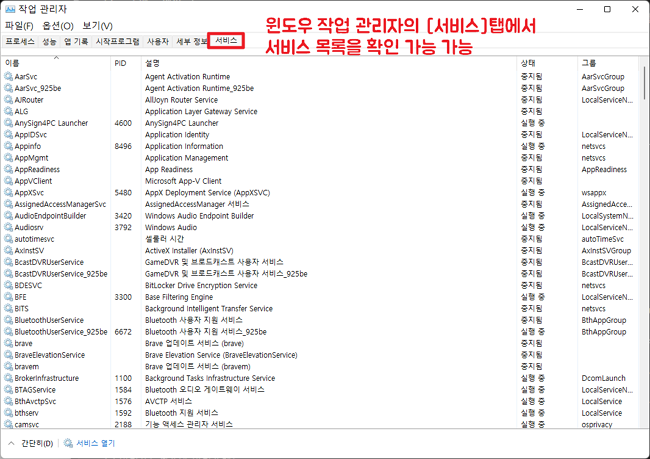Click the group cell 'wsappx'
Screen dimensions: 650x459
tap(594, 192)
